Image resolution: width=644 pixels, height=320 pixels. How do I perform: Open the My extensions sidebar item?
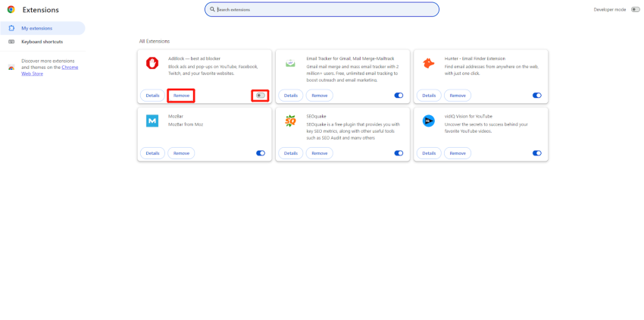[x=36, y=28]
